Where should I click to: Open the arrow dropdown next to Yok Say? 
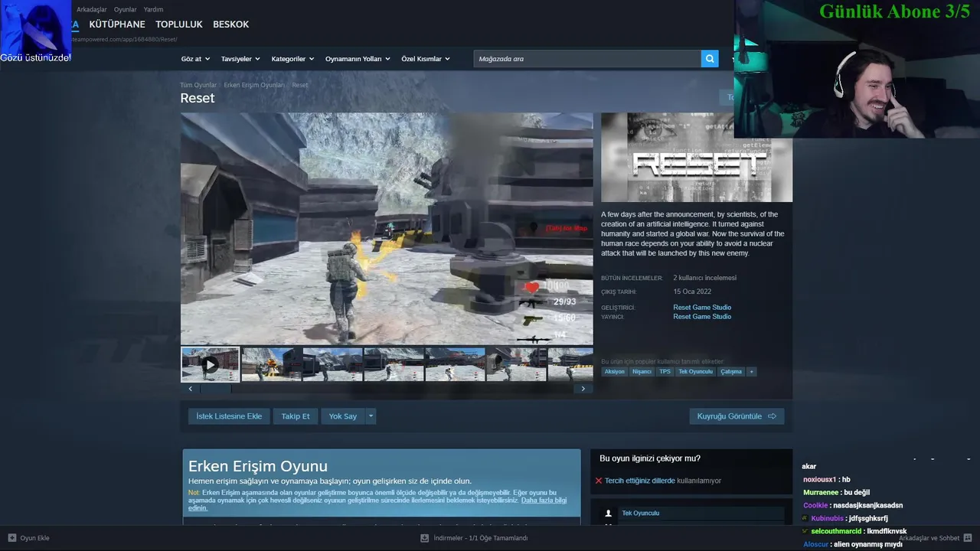[x=371, y=416]
